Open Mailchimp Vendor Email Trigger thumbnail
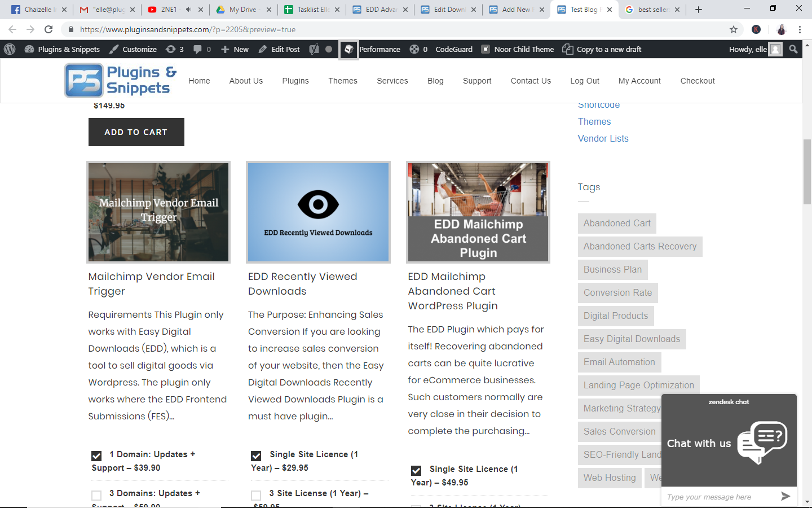 point(158,212)
